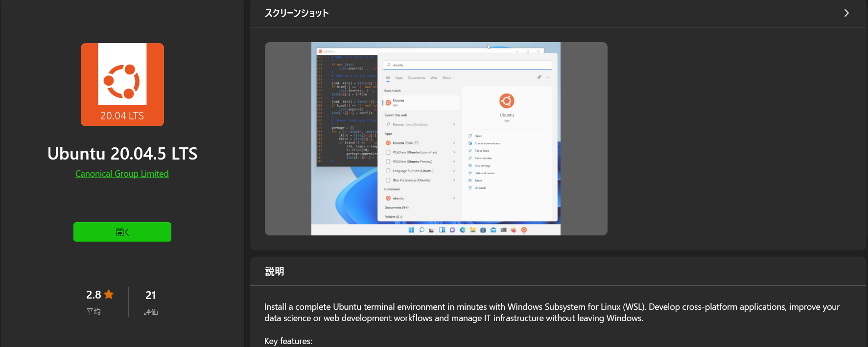This screenshot has width=868, height=347.
Task: Click the green 開く button
Action: pos(122,232)
